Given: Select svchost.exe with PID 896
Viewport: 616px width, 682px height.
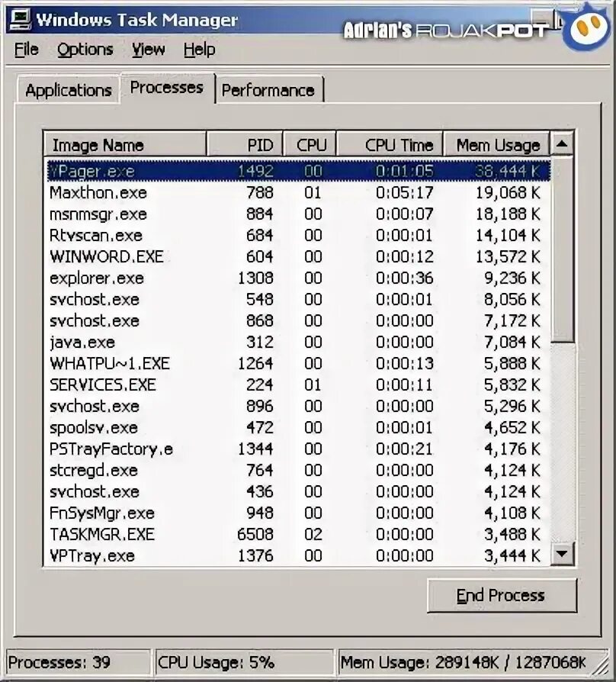Looking at the screenshot, I should [297, 406].
